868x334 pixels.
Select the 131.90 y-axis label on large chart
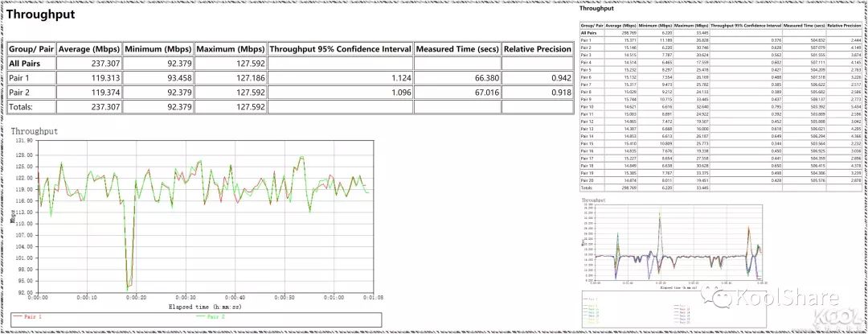(x=26, y=140)
